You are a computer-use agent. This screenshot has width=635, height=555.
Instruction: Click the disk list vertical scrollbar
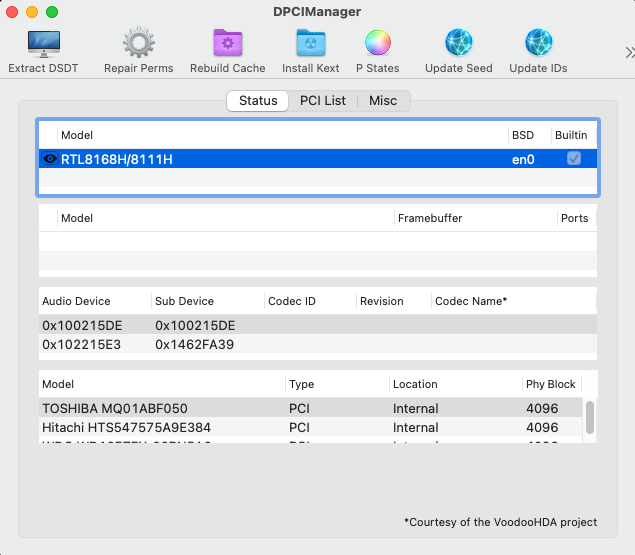coord(590,418)
